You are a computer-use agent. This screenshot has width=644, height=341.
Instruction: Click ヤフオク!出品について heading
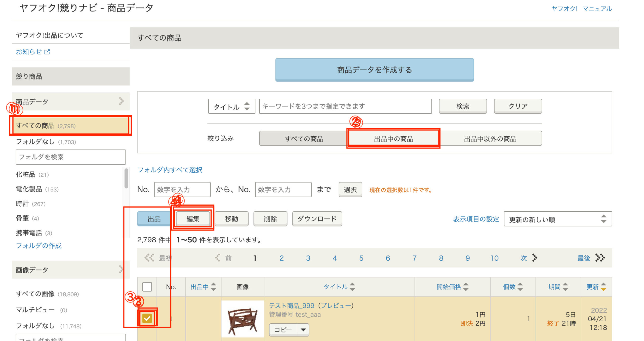50,35
